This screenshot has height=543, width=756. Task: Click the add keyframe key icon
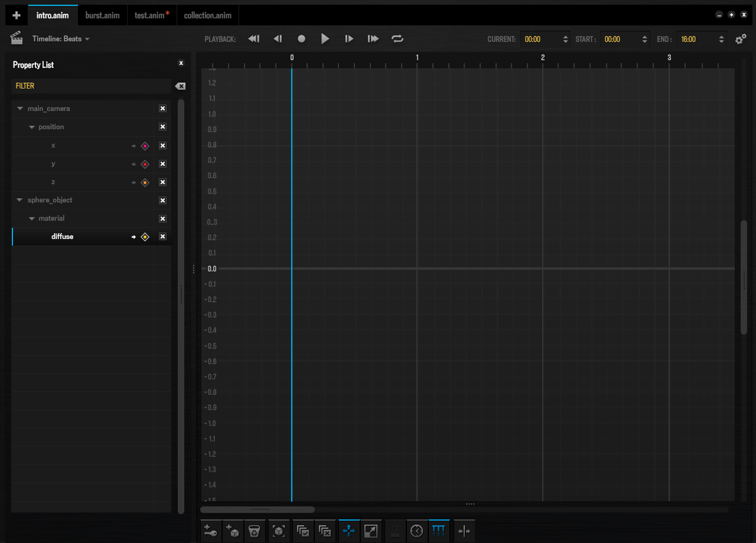(x=211, y=531)
